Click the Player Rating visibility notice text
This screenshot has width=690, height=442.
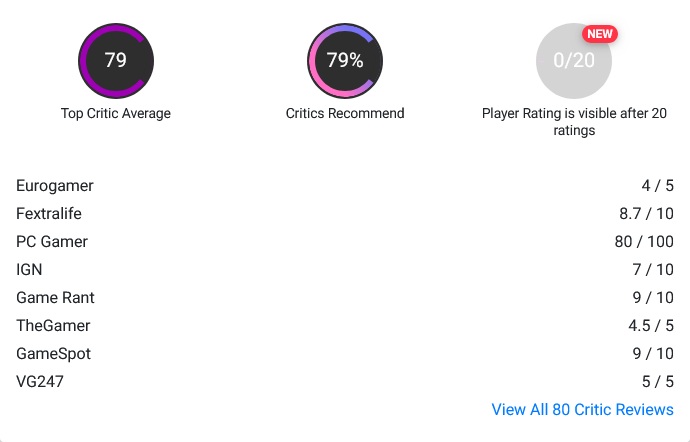[574, 122]
